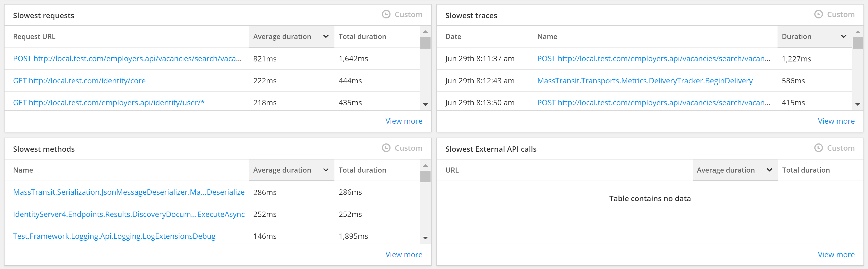Click 415ms trace duration value
This screenshot has width=868, height=269.
point(793,103)
